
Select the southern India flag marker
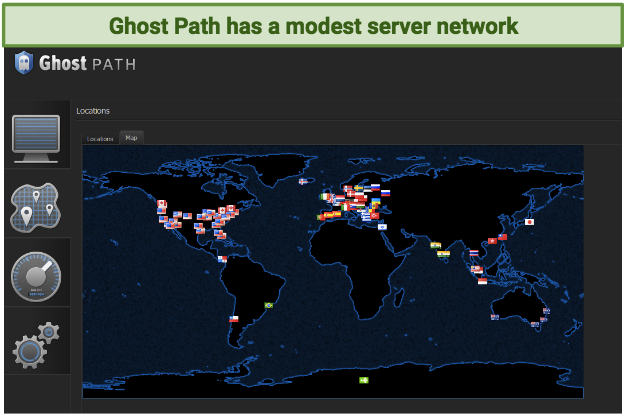tap(443, 254)
